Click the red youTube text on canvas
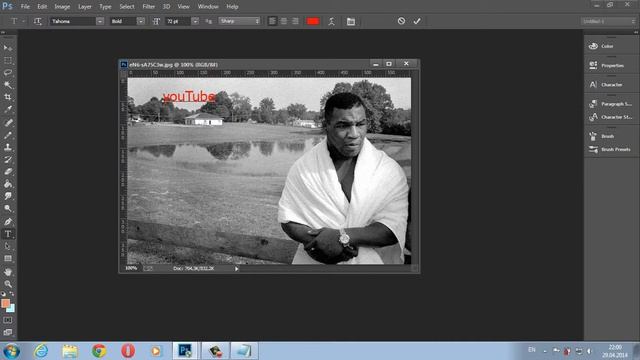Screen dimensions: 640x360 pos(189,97)
